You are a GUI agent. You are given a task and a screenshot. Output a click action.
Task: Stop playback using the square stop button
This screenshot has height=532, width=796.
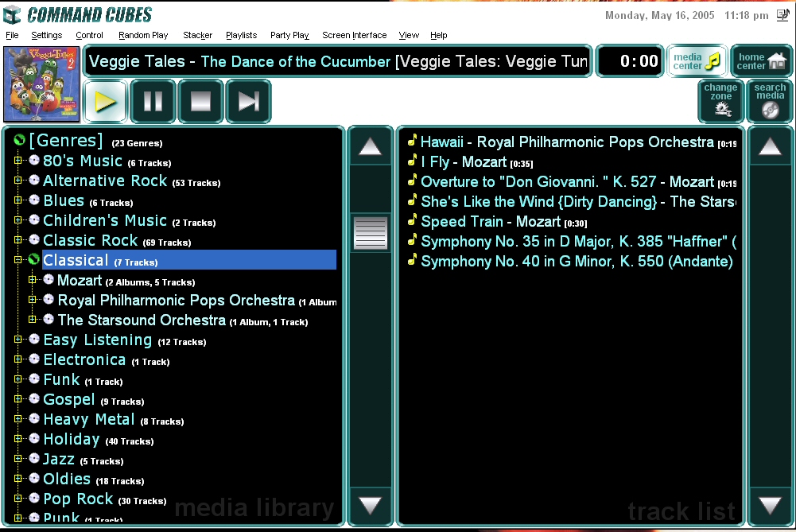click(200, 102)
